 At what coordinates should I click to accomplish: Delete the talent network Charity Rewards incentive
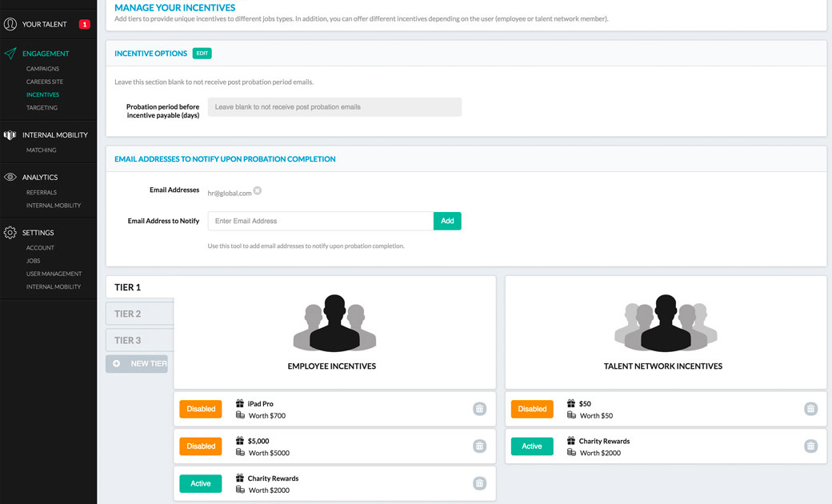click(810, 446)
